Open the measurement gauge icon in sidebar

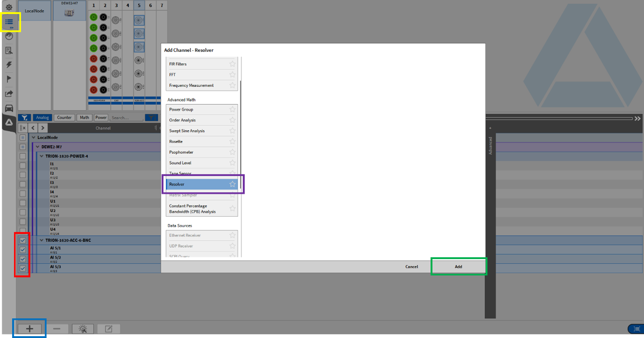pyautogui.click(x=9, y=36)
